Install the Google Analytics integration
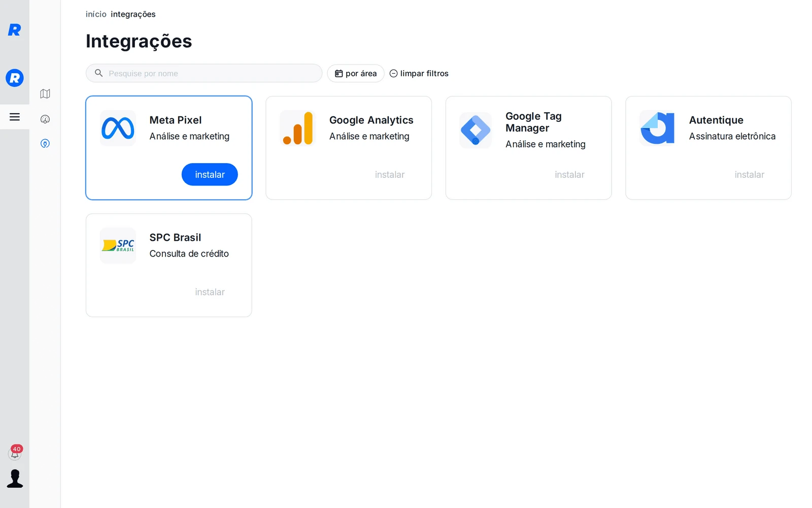 390,174
